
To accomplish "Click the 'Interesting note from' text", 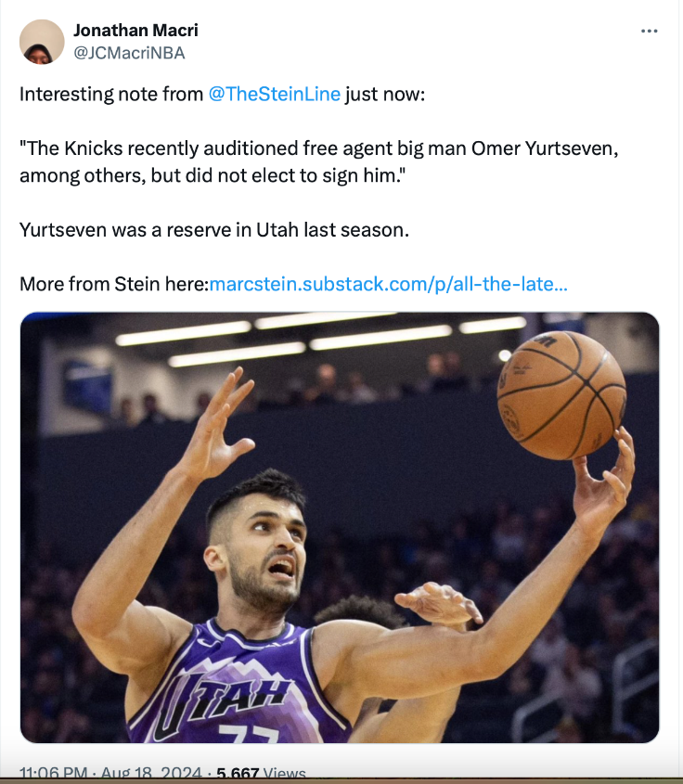I will coord(110,95).
